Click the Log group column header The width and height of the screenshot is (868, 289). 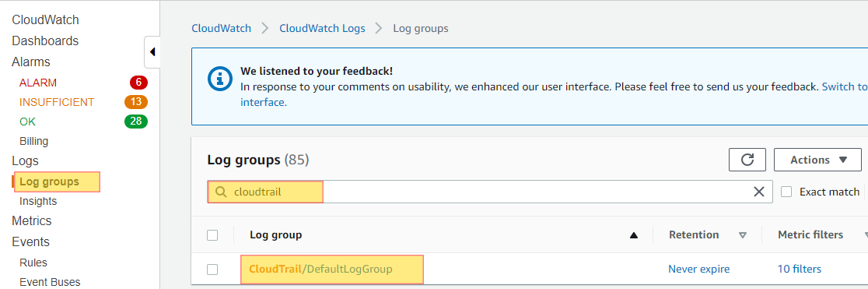coord(275,234)
